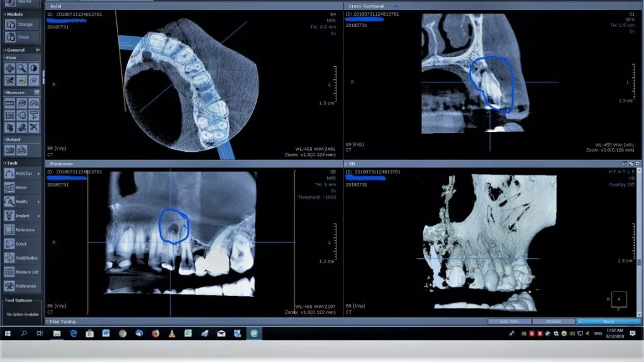Select the Zoom magnifier tool under View

22,68
